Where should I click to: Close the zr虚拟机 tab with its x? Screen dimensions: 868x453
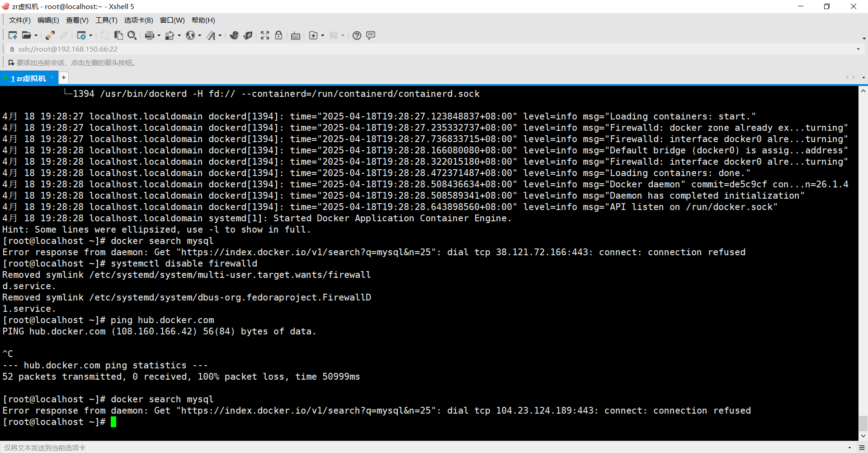[52, 77]
